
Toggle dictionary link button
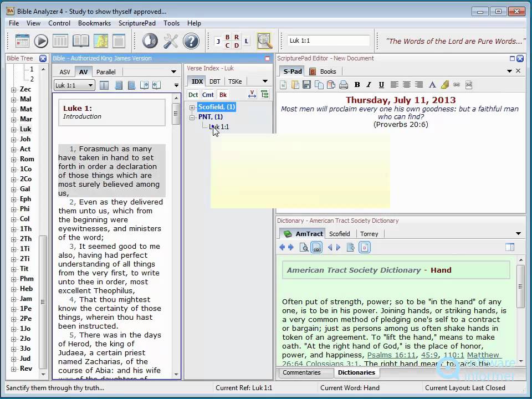point(316,247)
